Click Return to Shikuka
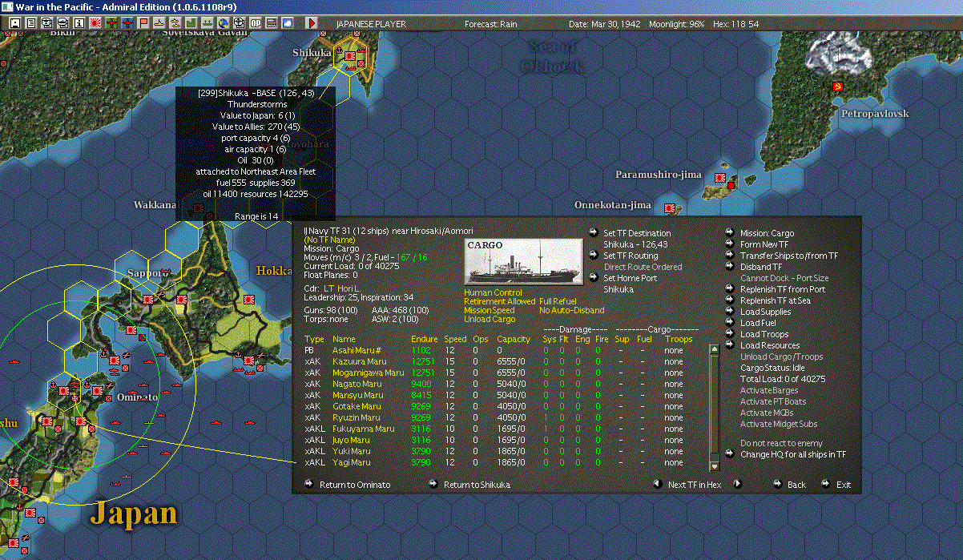 click(x=477, y=485)
